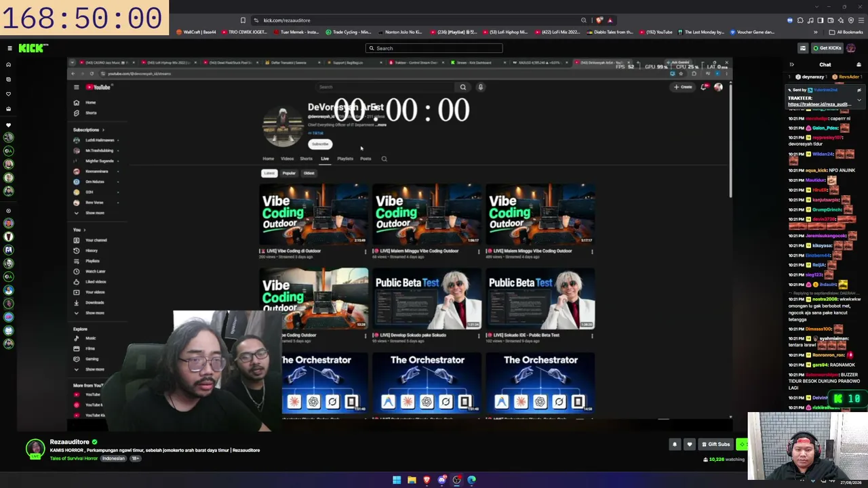
Task: Show hidden bookmarks with the chevron
Action: pos(816,32)
